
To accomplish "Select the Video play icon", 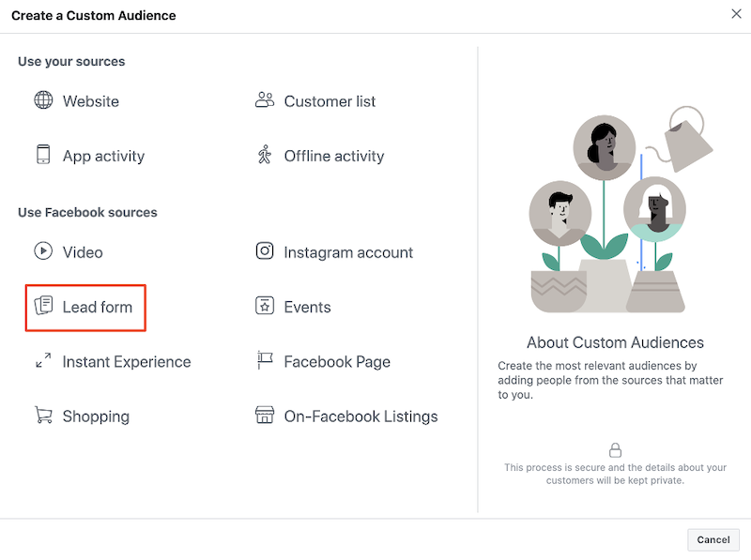I will 43,251.
